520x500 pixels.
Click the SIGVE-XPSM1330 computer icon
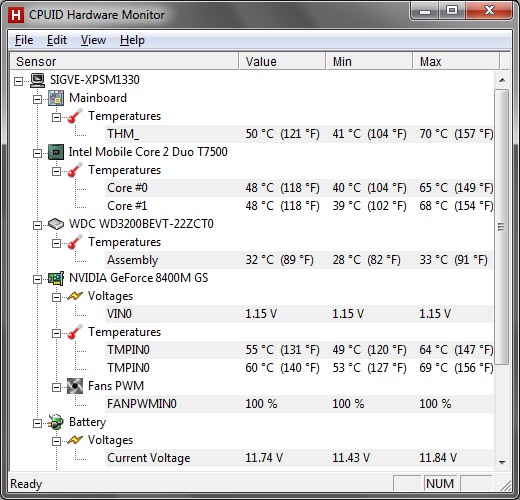click(37, 80)
